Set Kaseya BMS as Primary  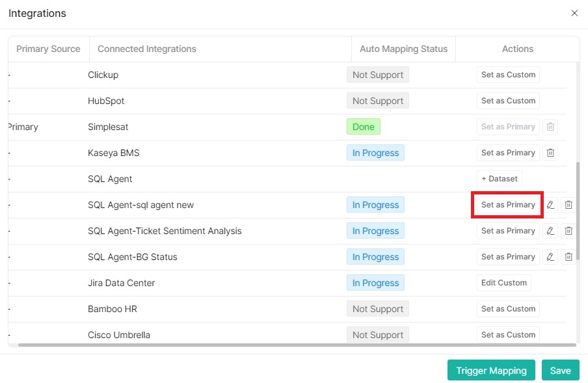tap(507, 152)
